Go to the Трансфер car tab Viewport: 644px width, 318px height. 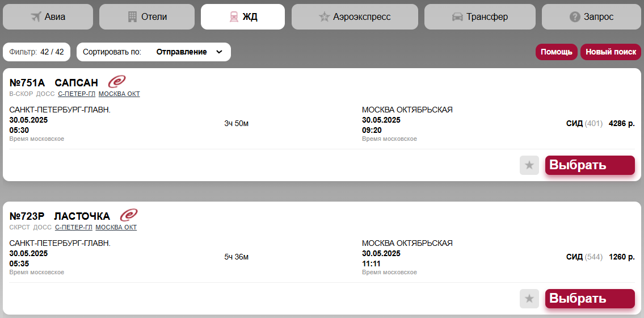[x=479, y=16]
